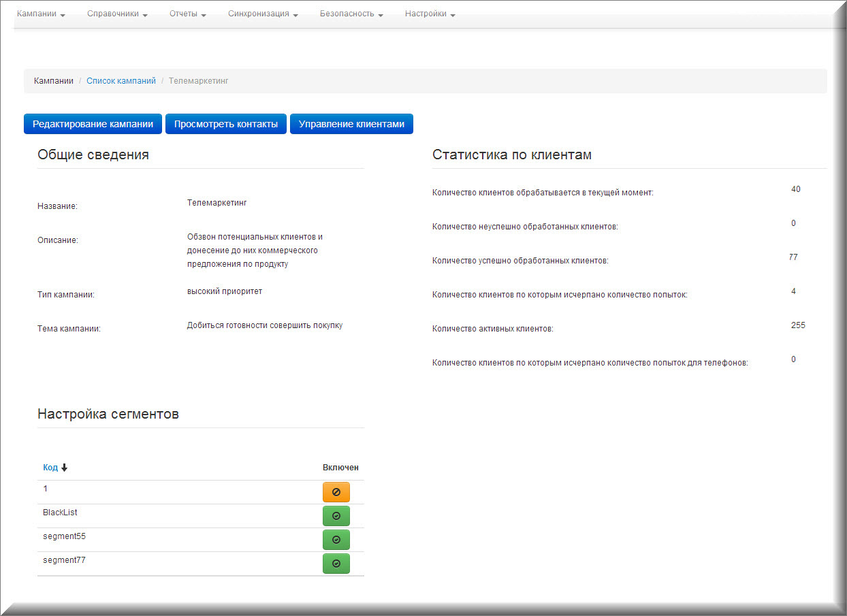Sort segments by the Код column header
This screenshot has height=616, width=847.
[x=50, y=468]
